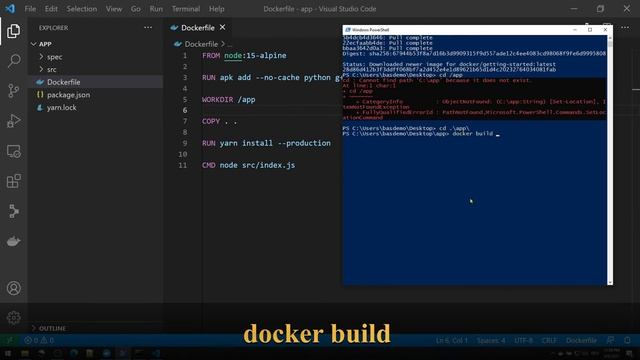
Task: Click Windows Start button on taskbar
Action: pyautogui.click(x=8, y=353)
